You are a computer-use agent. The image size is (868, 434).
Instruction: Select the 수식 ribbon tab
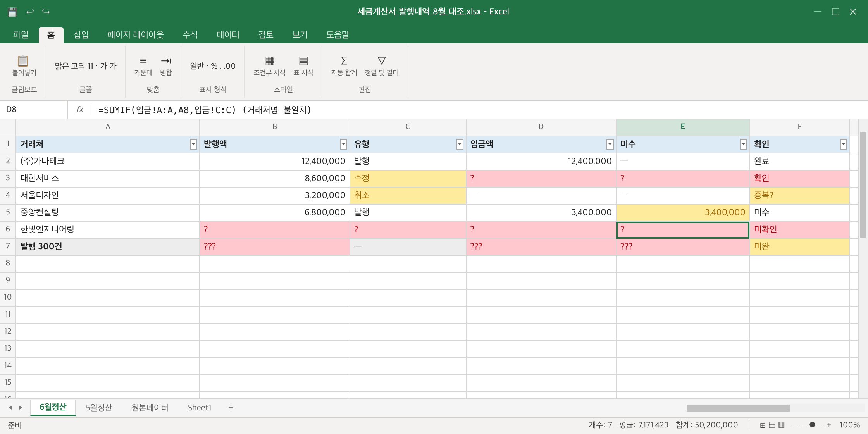[x=190, y=35]
